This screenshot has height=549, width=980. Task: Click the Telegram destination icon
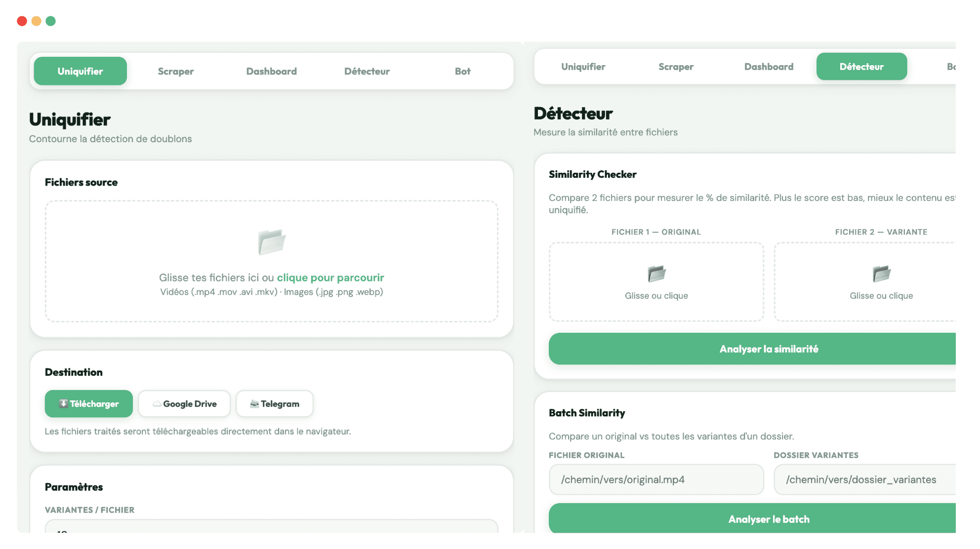pyautogui.click(x=254, y=404)
